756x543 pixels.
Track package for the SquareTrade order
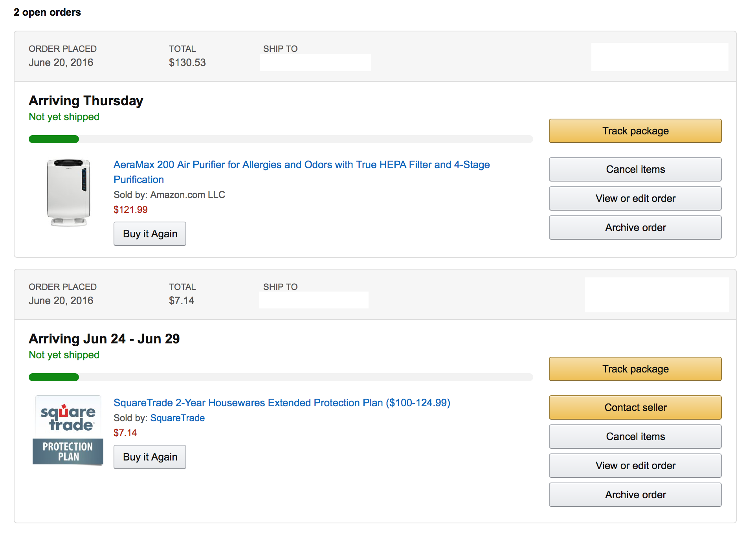click(635, 369)
